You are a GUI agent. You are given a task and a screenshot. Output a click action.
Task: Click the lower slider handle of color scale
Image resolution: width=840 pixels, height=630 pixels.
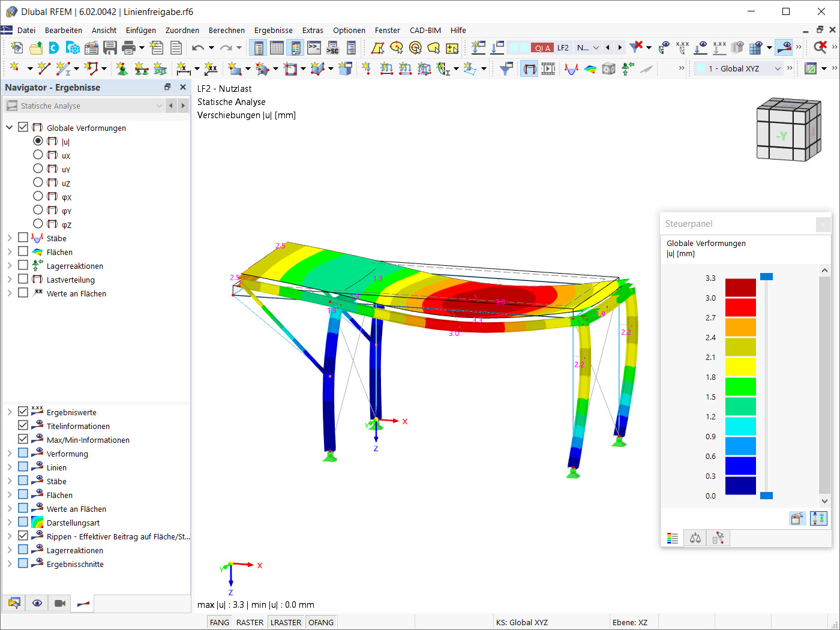tap(766, 496)
